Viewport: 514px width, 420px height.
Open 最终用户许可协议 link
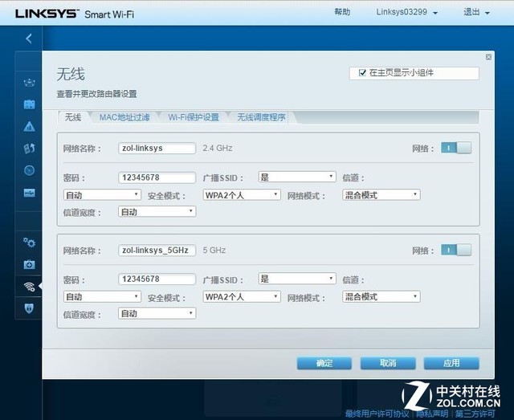(x=377, y=414)
